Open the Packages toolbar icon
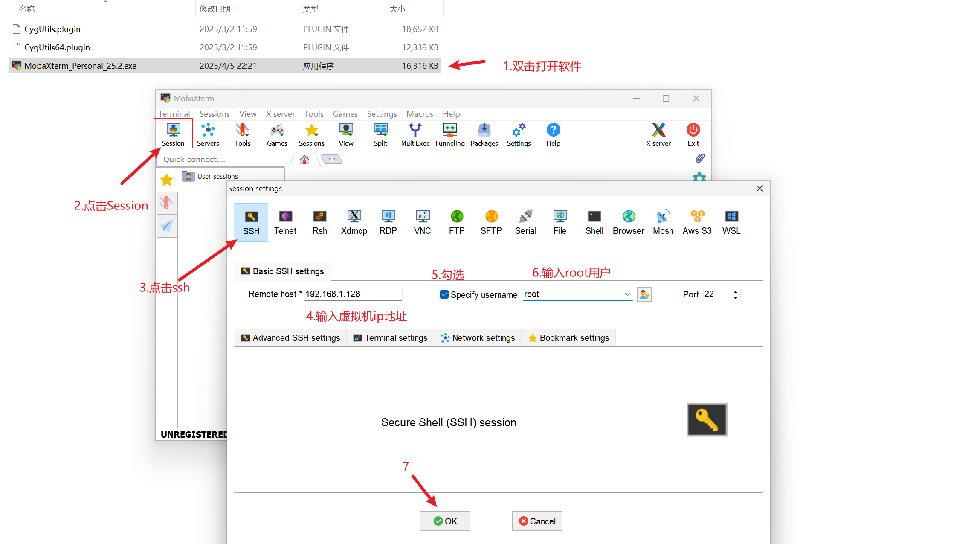The image size is (980, 544). pos(484,134)
